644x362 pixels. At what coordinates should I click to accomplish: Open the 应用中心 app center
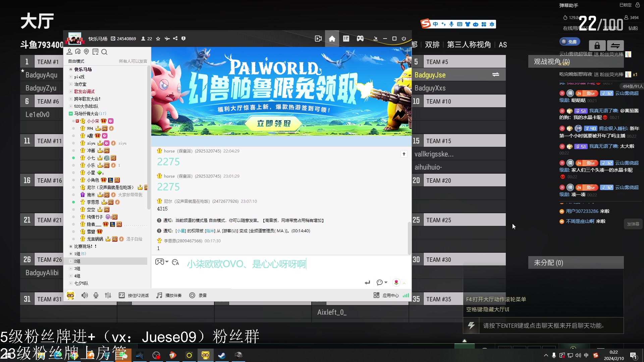click(386, 295)
